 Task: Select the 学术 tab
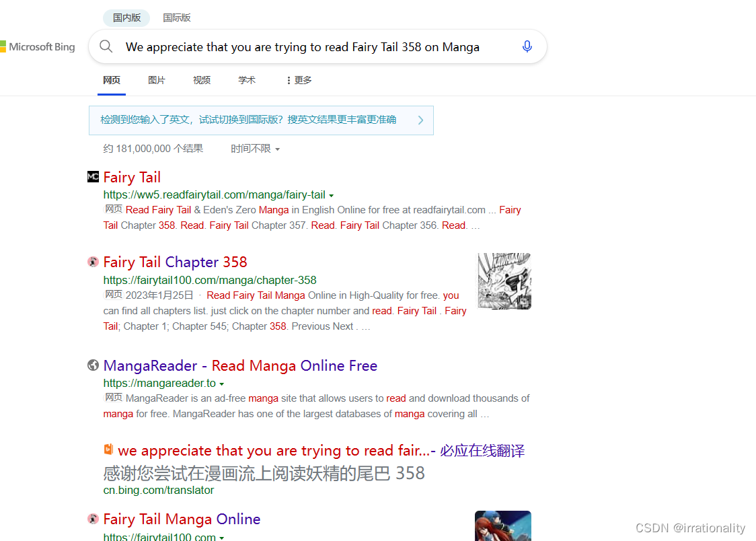(x=247, y=80)
